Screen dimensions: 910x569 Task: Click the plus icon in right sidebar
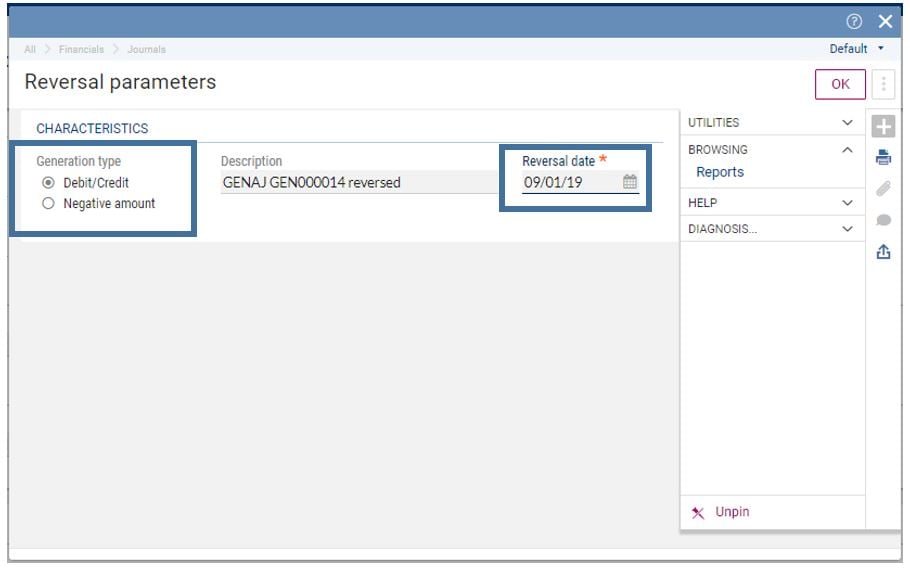click(x=883, y=127)
